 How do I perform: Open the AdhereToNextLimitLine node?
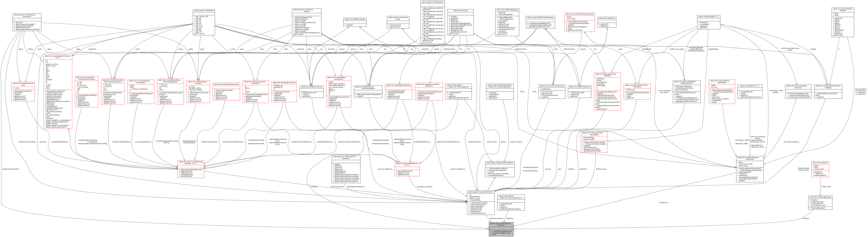pyautogui.click(x=198, y=92)
